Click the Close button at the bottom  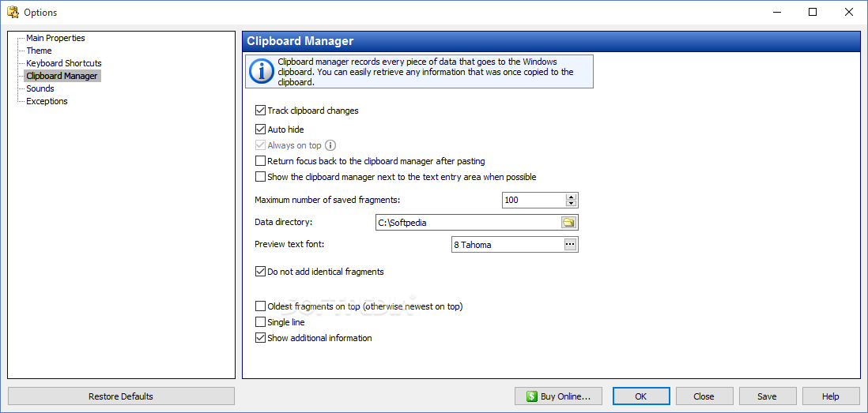pyautogui.click(x=704, y=396)
